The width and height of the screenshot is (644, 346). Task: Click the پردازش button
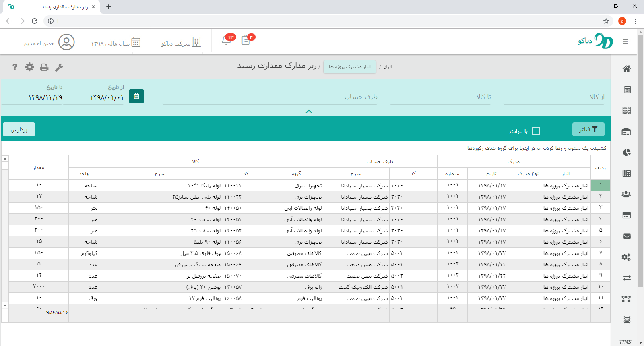(19, 129)
